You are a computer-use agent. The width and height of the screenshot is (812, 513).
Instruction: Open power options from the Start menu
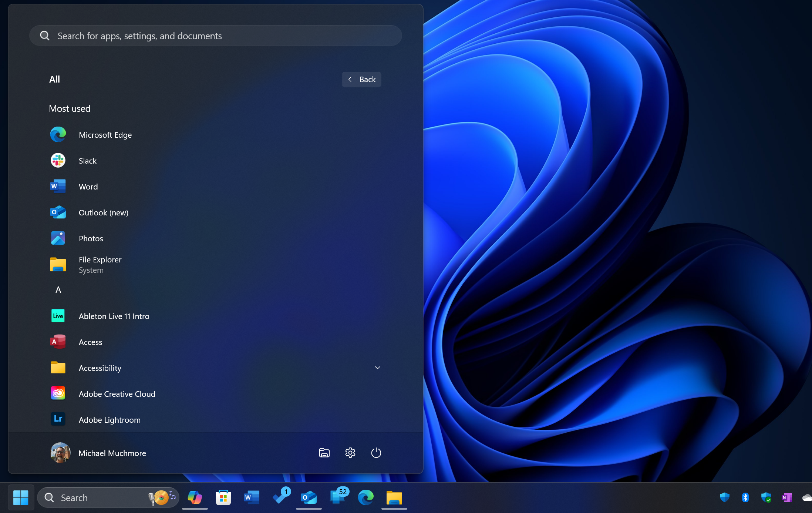376,452
